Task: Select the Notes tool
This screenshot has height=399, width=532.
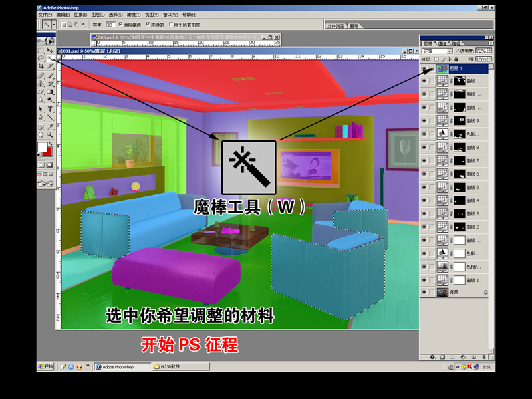Action: [x=41, y=126]
